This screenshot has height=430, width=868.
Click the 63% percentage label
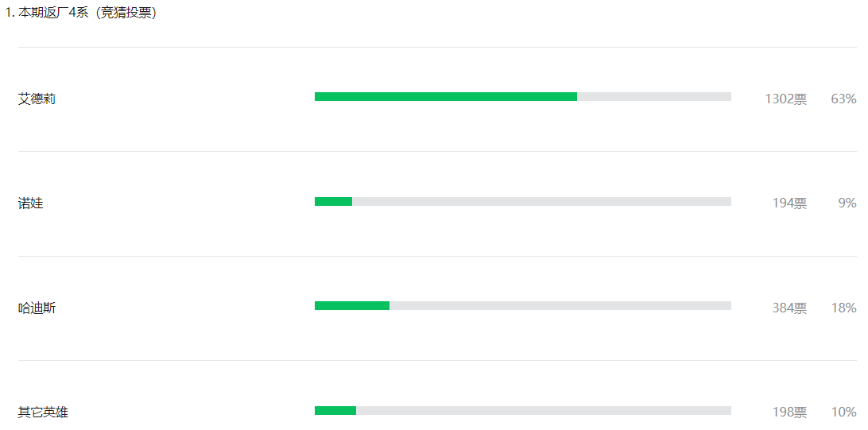[x=843, y=99]
